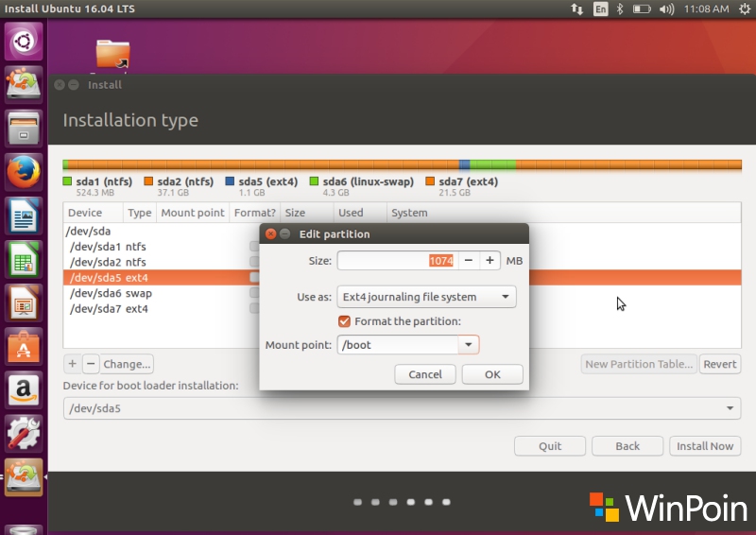This screenshot has height=535, width=756.
Task: Toggle format checkbox for /dev/sda2
Action: [x=254, y=262]
